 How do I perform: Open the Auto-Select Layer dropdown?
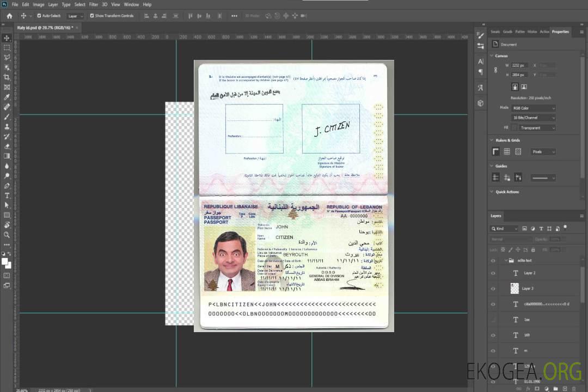75,16
